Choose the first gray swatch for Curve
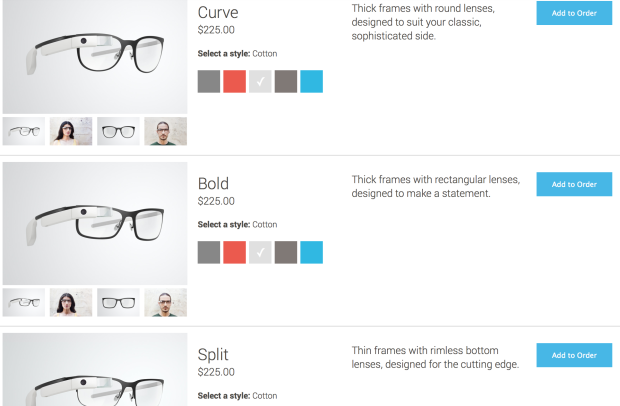The width and height of the screenshot is (620, 406). pyautogui.click(x=209, y=81)
